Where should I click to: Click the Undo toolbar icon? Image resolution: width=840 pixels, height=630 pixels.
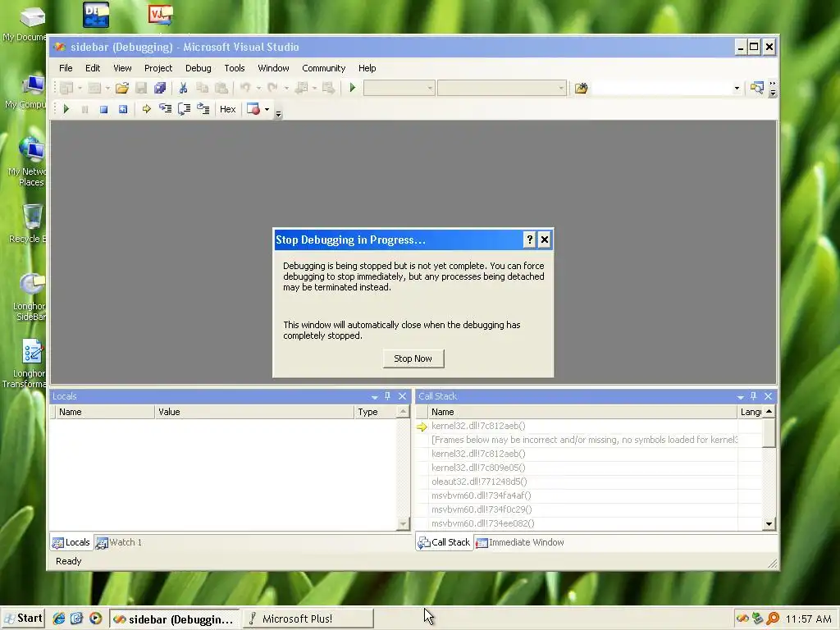point(245,88)
